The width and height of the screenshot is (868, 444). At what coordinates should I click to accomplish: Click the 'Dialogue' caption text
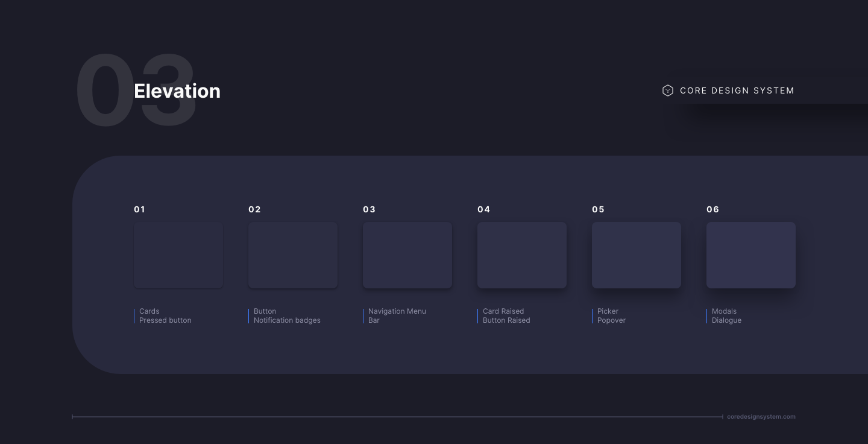[x=726, y=320]
